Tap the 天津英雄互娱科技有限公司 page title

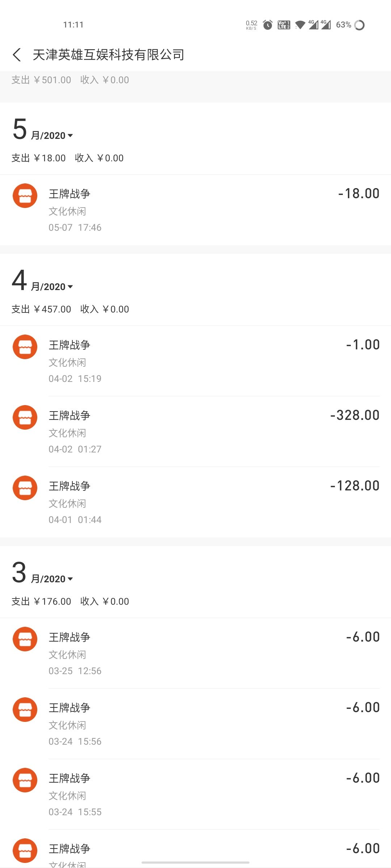pyautogui.click(x=109, y=55)
